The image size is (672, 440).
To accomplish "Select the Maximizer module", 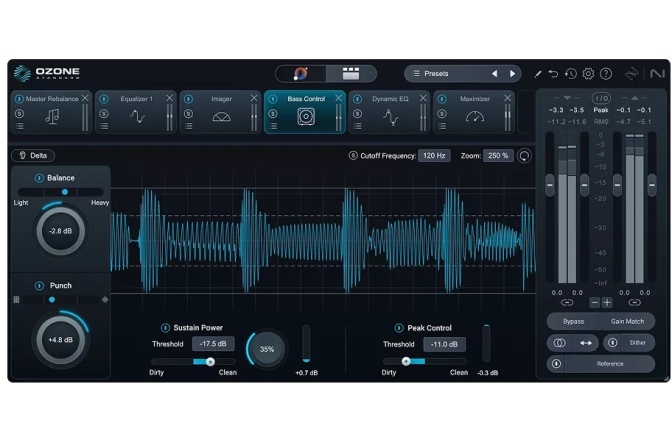I will [474, 112].
